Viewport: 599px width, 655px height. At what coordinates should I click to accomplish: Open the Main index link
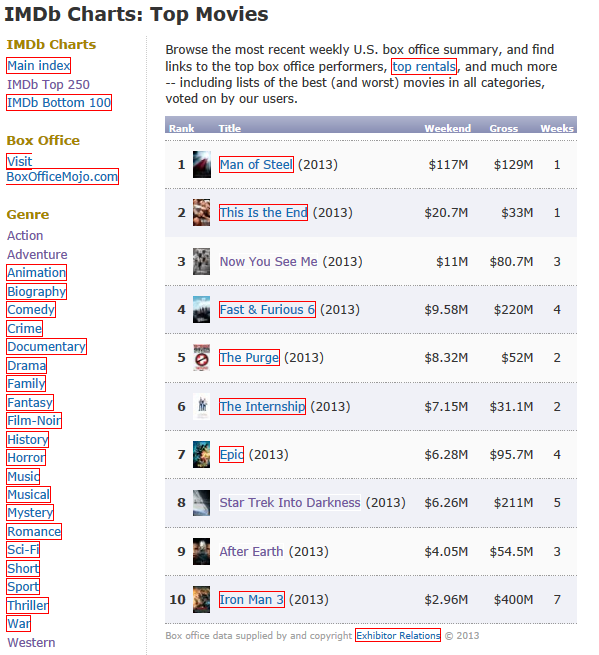39,66
